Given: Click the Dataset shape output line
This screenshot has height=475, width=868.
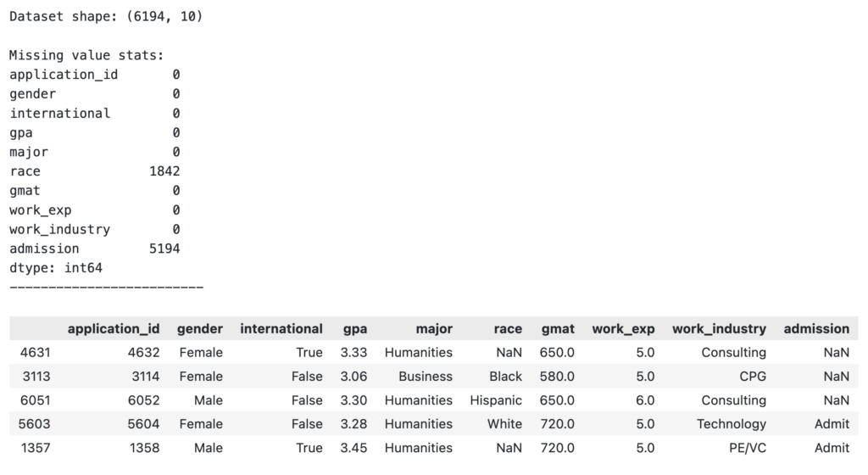Looking at the screenshot, I should [x=106, y=16].
